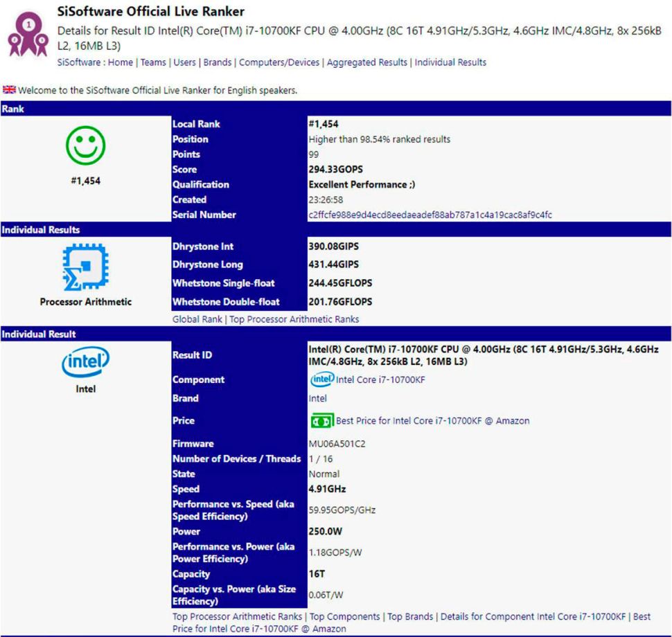Select the 244.45GFLOPS Whetstone Single-float value
Image resolution: width=672 pixels, height=637 pixels.
coord(340,283)
